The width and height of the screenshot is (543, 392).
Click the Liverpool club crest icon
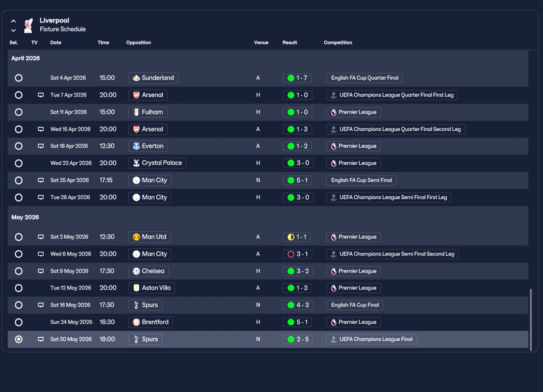pos(28,25)
